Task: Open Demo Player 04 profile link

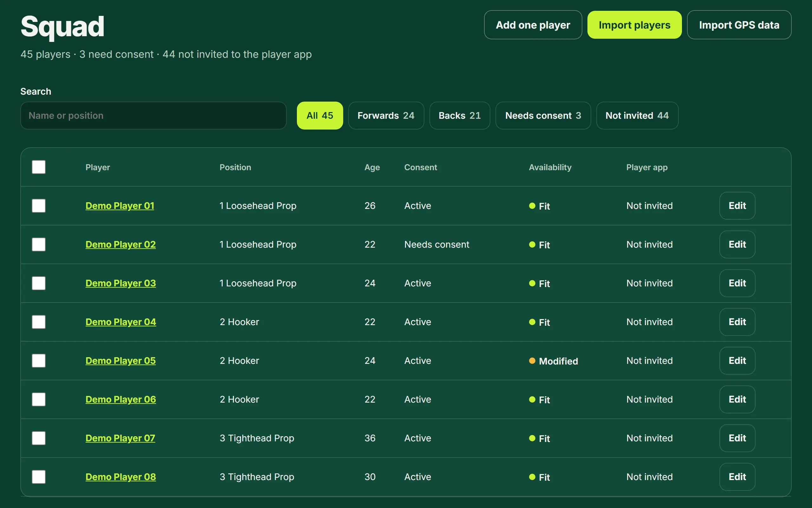Action: pyautogui.click(x=121, y=322)
